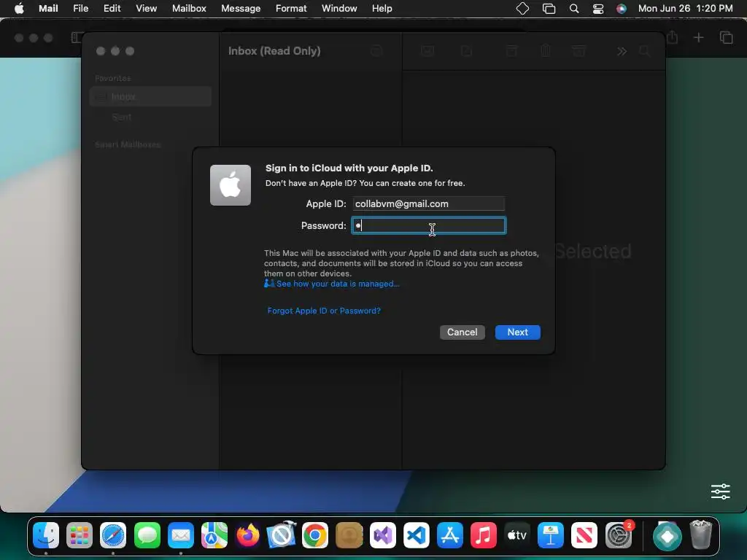Click the diamond icon in menu bar

[522, 9]
